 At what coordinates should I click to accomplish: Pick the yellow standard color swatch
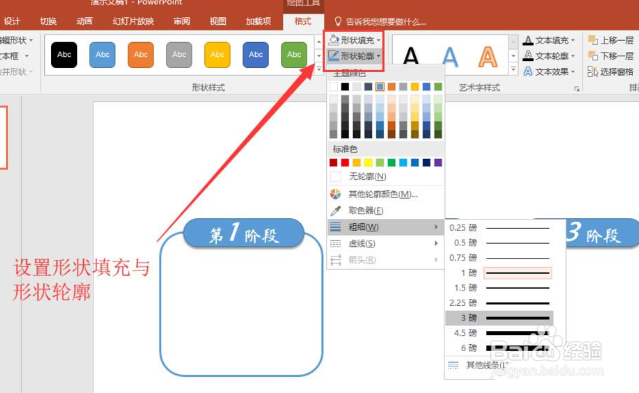(x=368, y=163)
